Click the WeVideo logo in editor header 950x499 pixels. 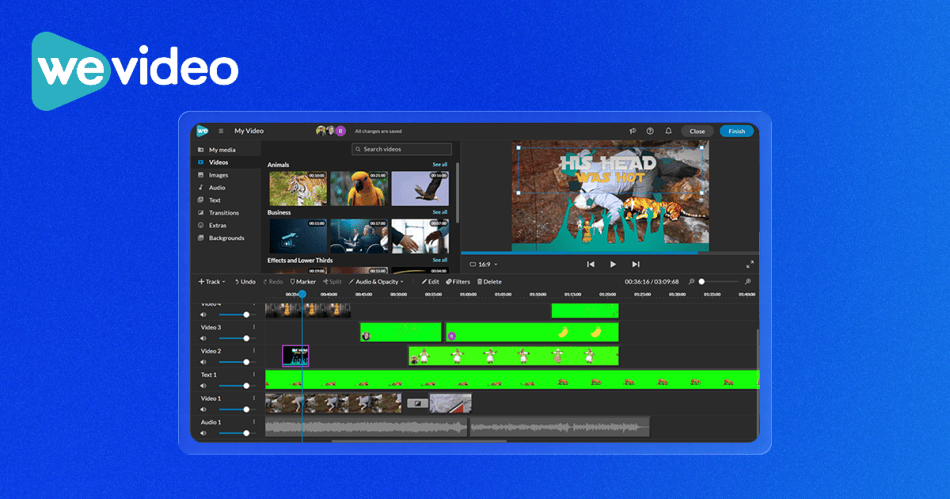click(202, 131)
